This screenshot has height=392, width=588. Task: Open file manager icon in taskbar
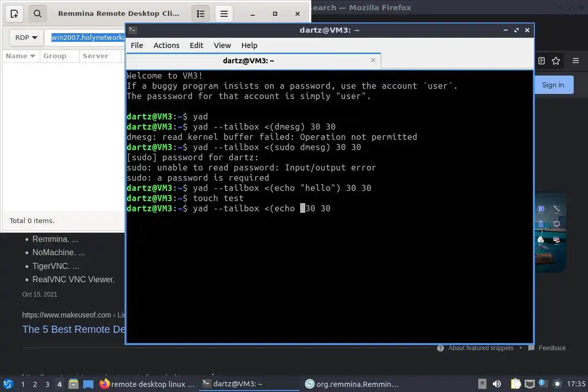(73, 384)
